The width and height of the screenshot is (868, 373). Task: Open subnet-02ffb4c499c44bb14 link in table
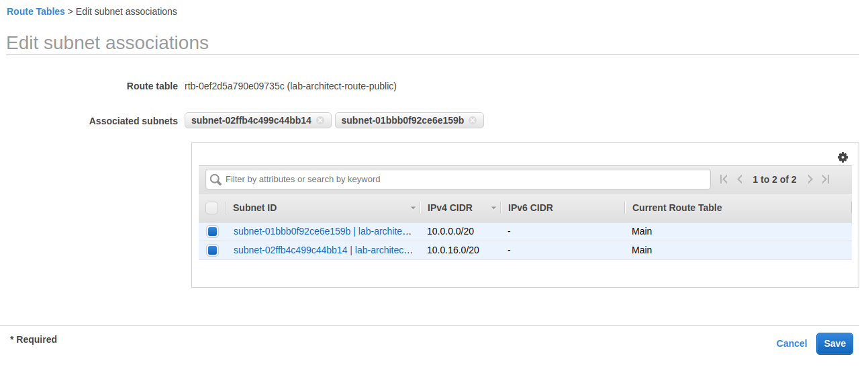click(x=290, y=250)
